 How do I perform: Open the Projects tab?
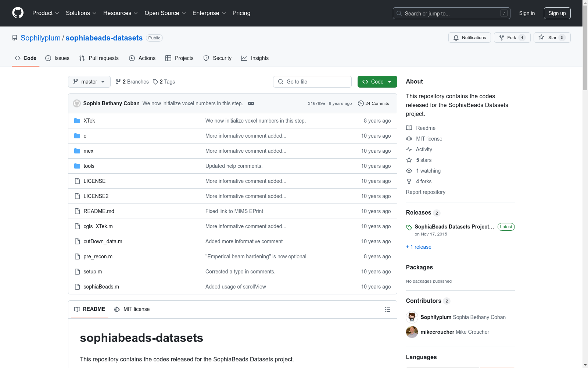point(179,58)
